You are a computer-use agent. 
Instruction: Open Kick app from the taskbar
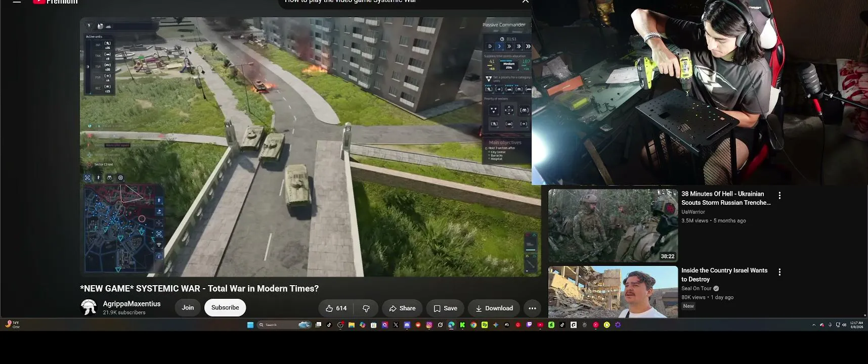pos(462,325)
